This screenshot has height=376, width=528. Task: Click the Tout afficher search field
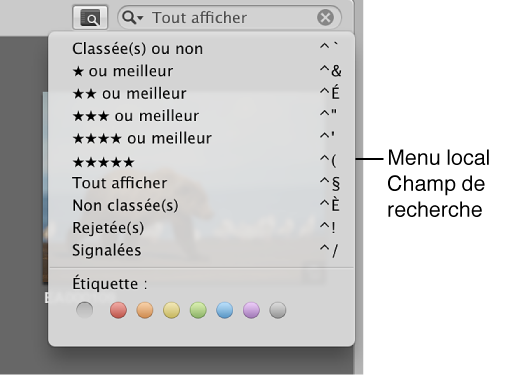229,18
